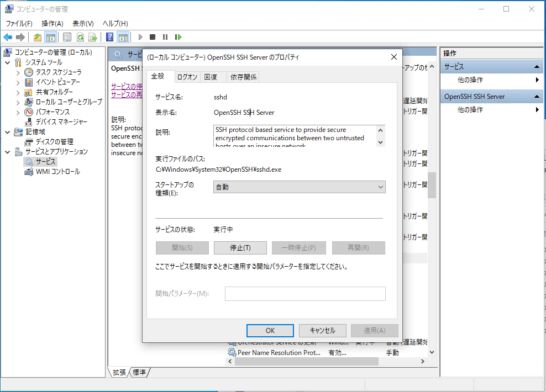546x392 pixels.
Task: Select ディスクの管理 in the tree
Action: point(54,142)
